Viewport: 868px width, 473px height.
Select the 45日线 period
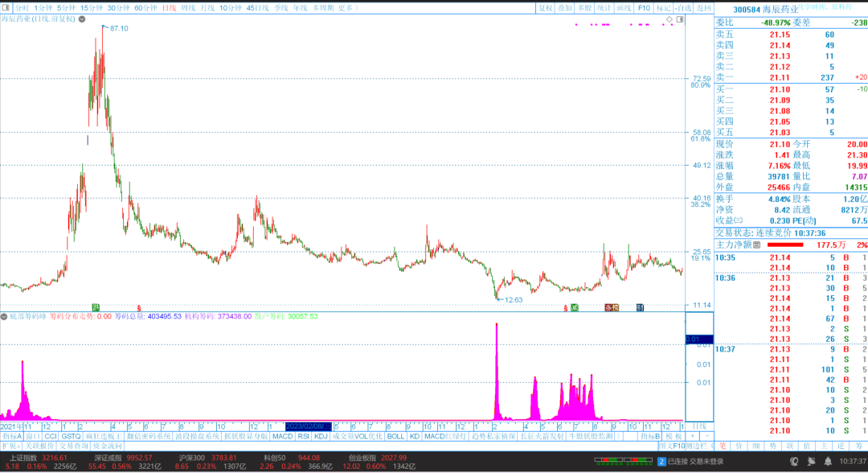257,8
